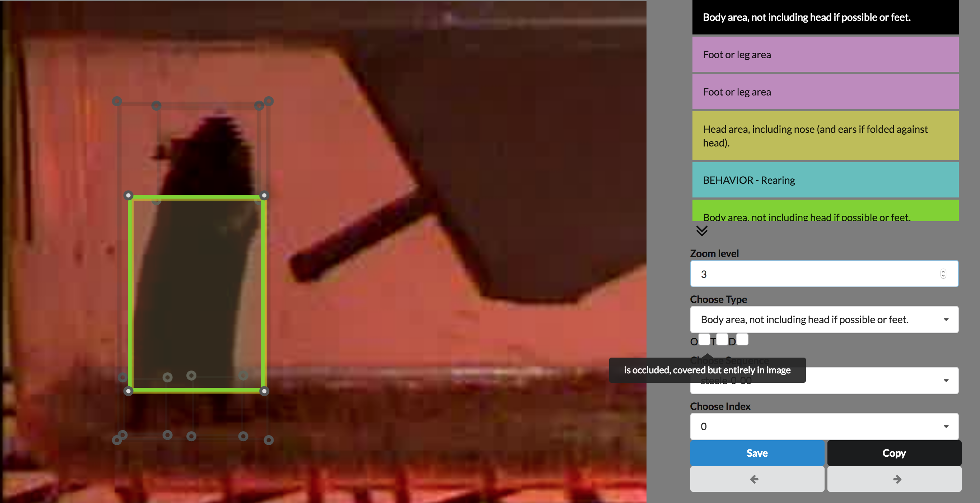This screenshot has height=503, width=980.
Task: Open the Choose Index dropdown
Action: click(x=823, y=426)
